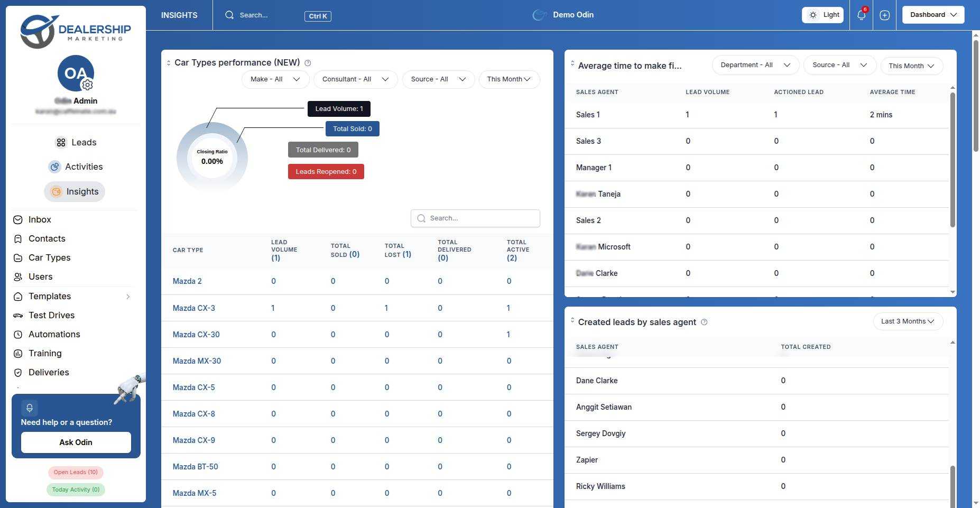980x508 pixels.
Task: Click the Leads grid icon
Action: pyautogui.click(x=61, y=143)
